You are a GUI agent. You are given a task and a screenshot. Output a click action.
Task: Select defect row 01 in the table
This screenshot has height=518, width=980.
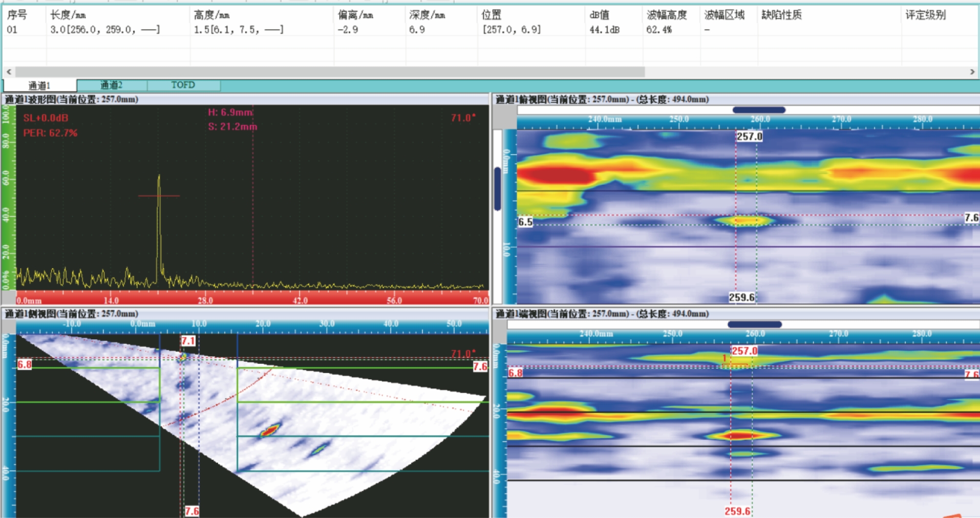point(12,30)
